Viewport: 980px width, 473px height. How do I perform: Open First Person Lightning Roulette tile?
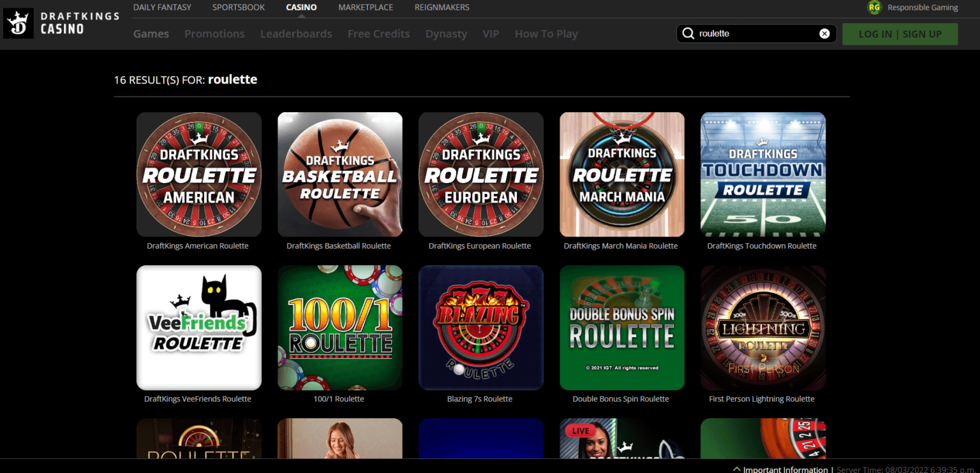(763, 328)
